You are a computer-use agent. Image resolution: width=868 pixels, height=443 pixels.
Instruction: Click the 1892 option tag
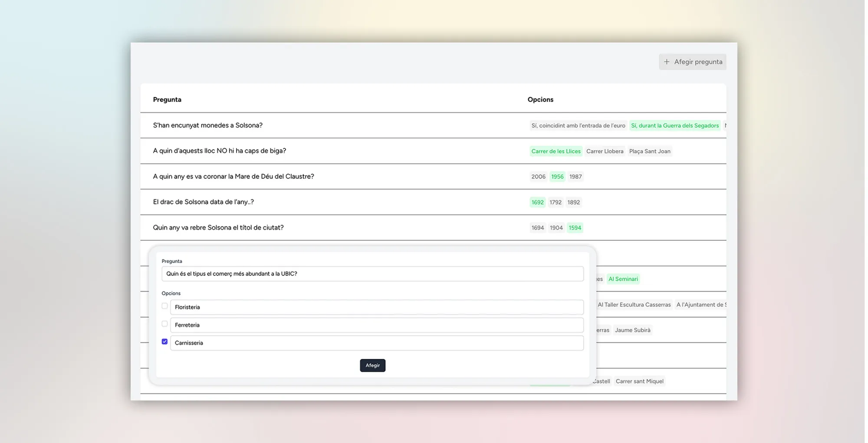(574, 202)
